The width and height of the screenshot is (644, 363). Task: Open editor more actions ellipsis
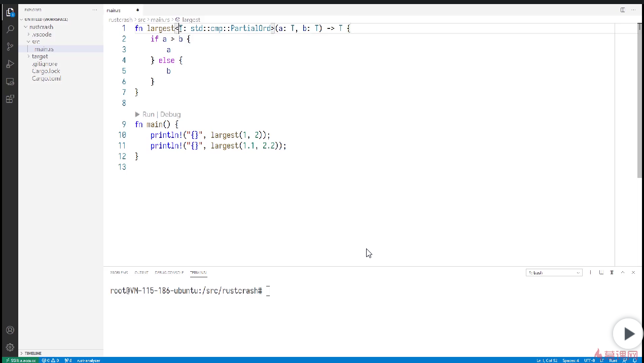click(634, 10)
